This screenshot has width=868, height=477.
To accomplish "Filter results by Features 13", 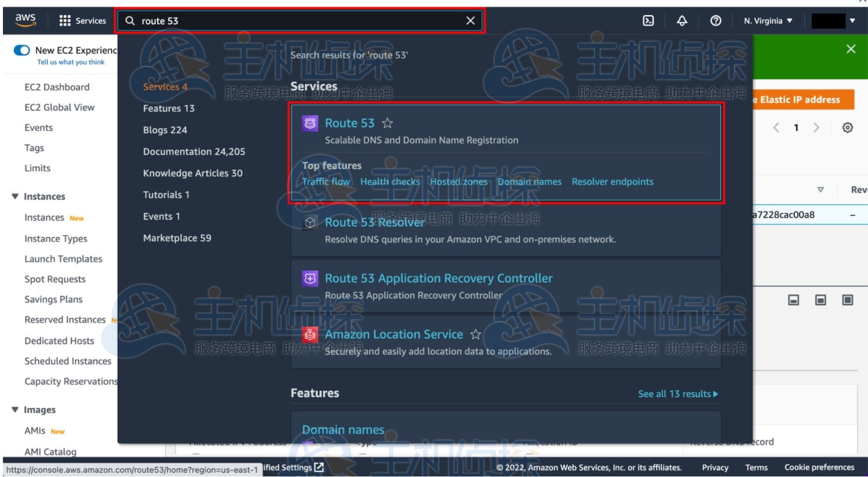I will coord(169,108).
